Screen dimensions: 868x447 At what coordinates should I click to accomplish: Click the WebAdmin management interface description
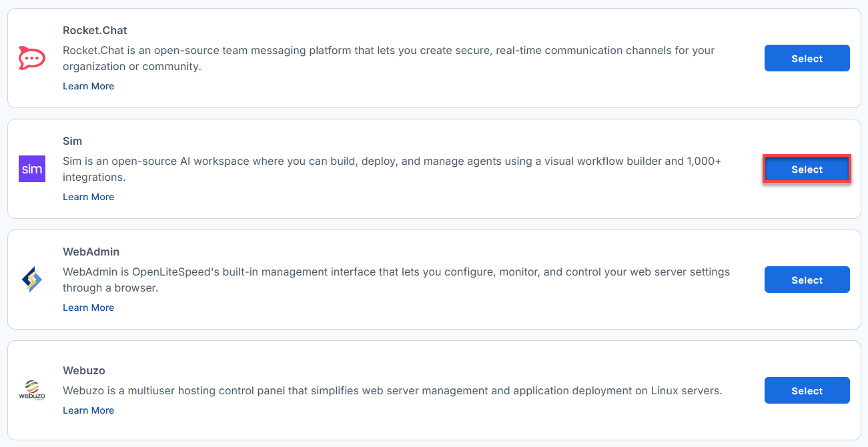(396, 280)
